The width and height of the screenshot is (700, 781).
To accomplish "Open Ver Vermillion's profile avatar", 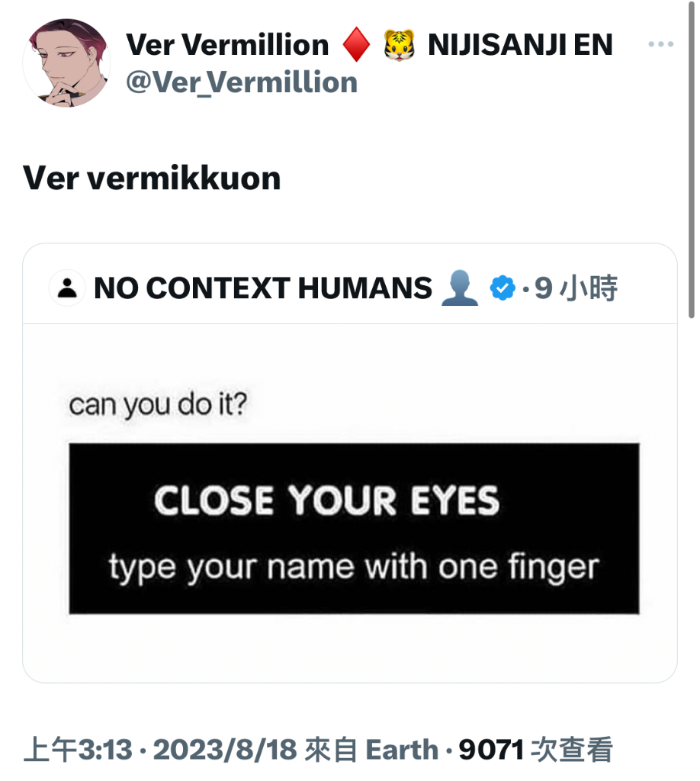I will pos(66,63).
